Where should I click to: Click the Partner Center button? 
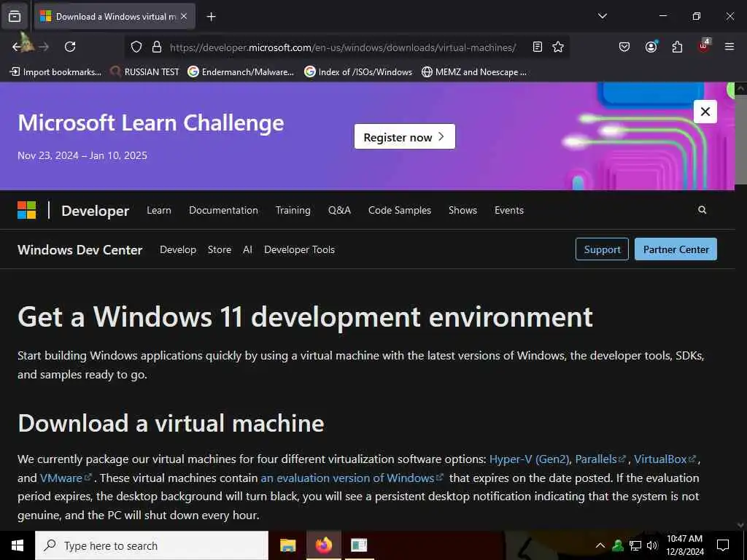(676, 249)
